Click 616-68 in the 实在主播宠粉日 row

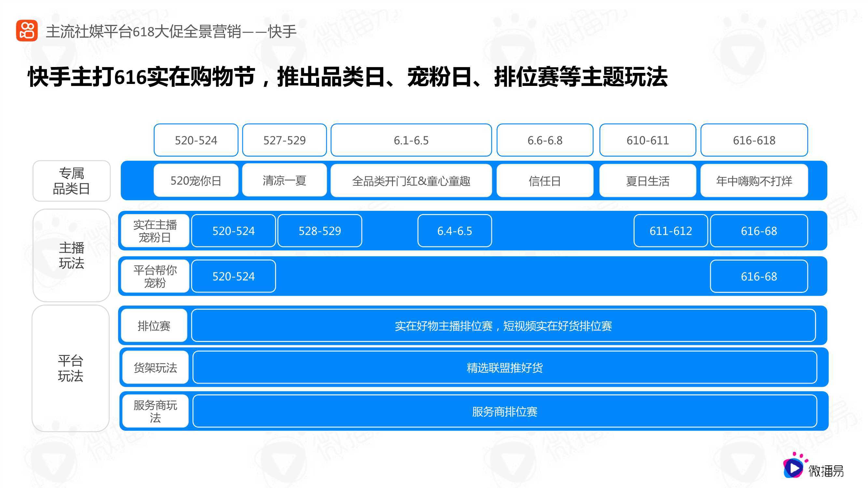(759, 231)
